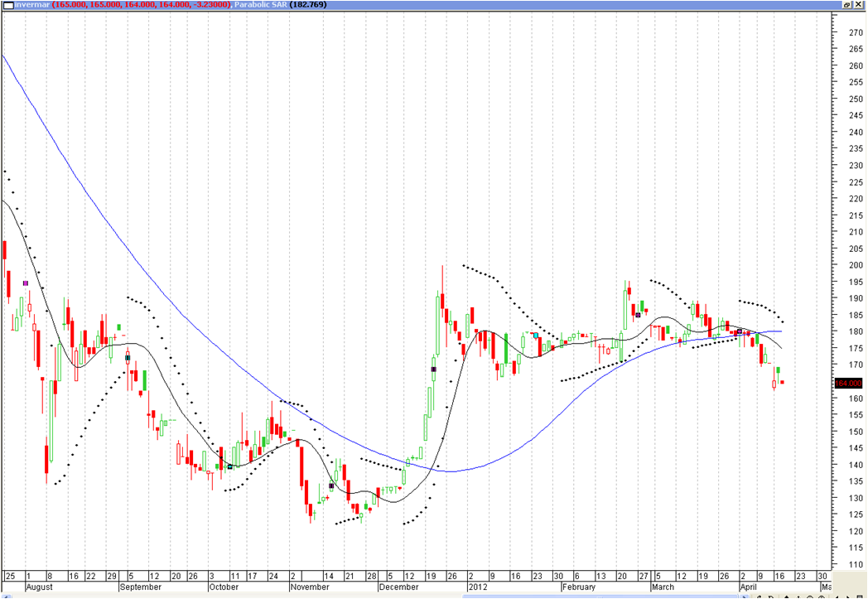
Task: Click the 2012 year label on date axis
Action: coord(477,587)
